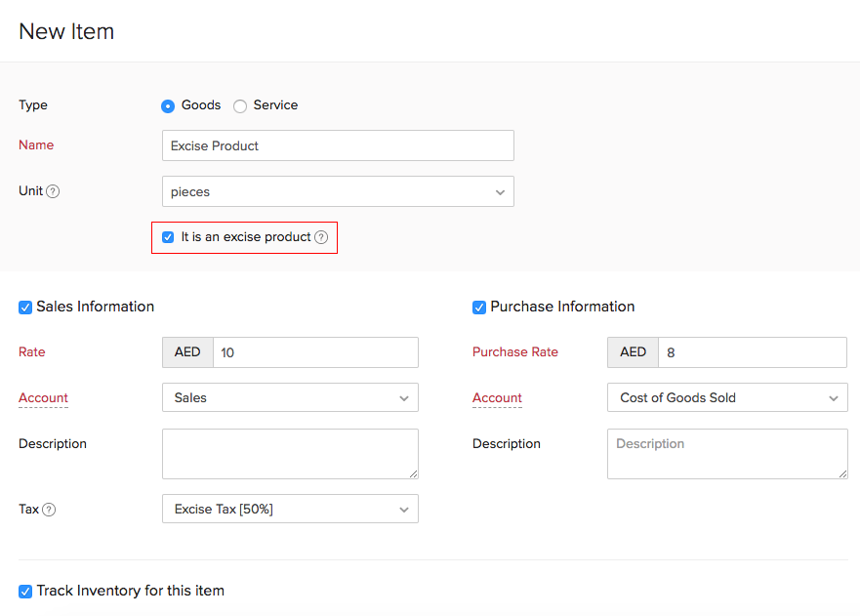This screenshot has height=616, width=860.
Task: Disable Track Inventory for this item
Action: pos(25,592)
